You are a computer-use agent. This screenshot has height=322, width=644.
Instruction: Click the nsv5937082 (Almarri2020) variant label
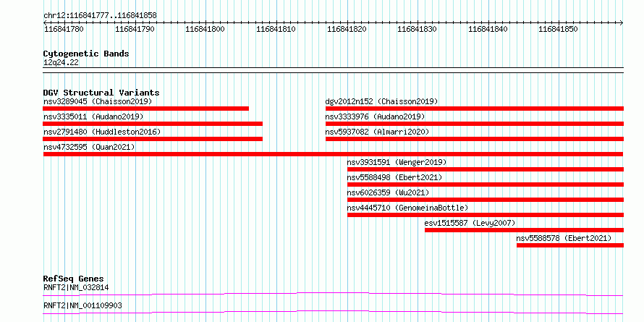(x=377, y=132)
